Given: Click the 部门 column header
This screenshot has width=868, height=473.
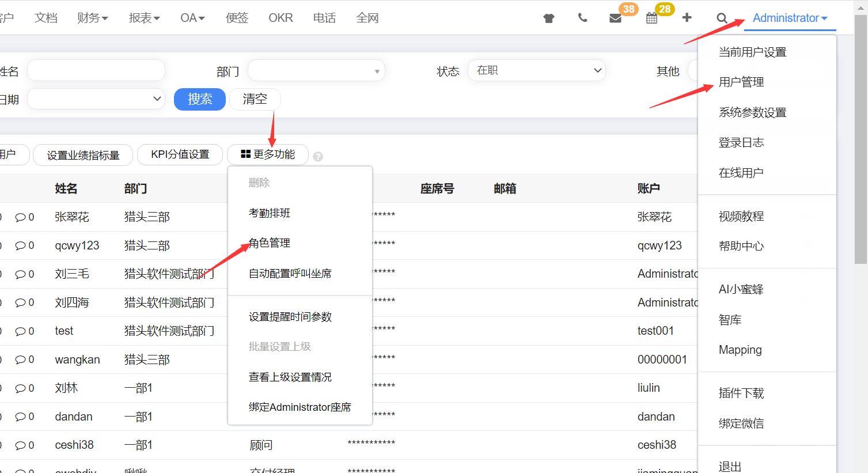Looking at the screenshot, I should tap(135, 188).
